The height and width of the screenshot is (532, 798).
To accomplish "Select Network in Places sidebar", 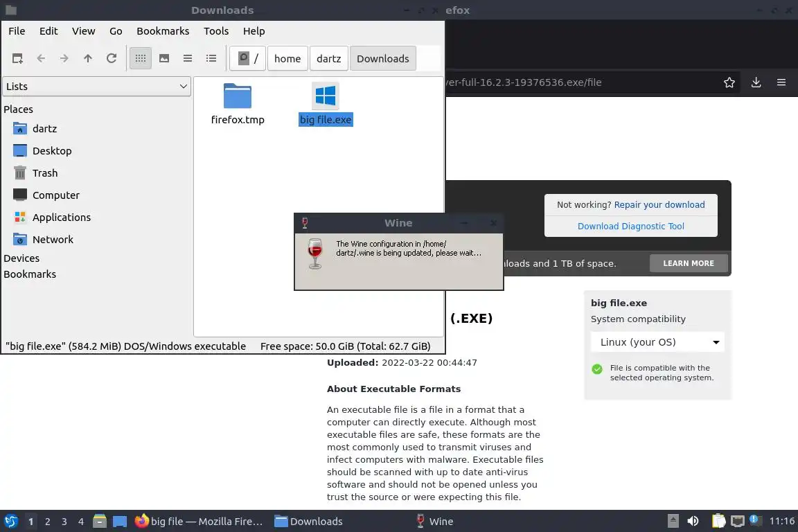I will click(x=53, y=239).
